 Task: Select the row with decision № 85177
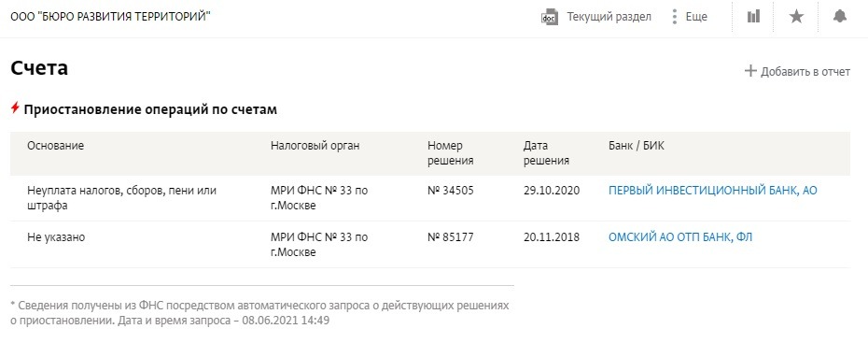[x=430, y=245]
